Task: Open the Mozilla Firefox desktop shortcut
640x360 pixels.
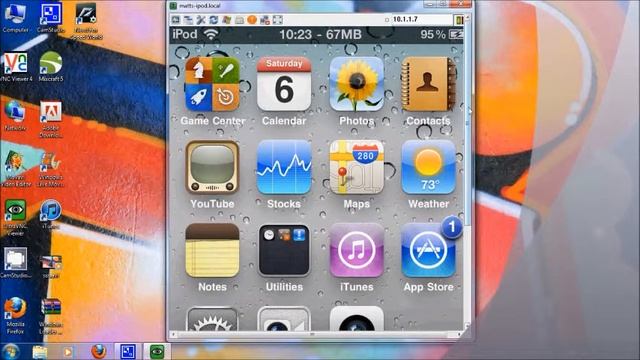Action: pyautogui.click(x=16, y=316)
